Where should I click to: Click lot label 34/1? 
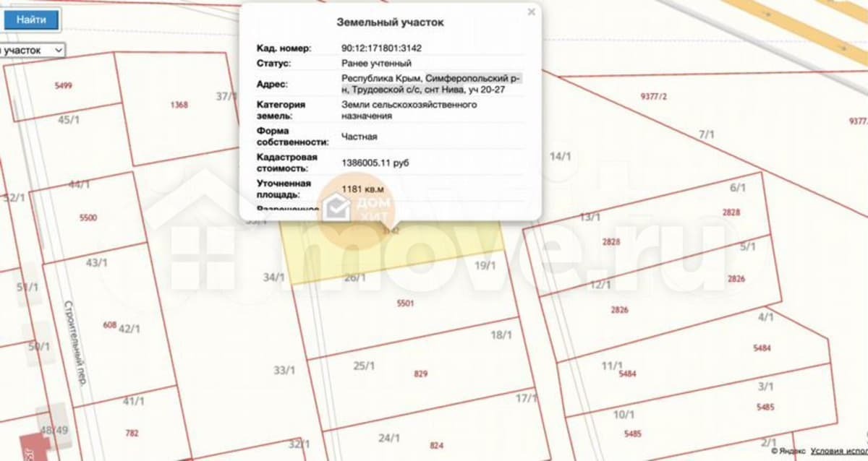(274, 277)
